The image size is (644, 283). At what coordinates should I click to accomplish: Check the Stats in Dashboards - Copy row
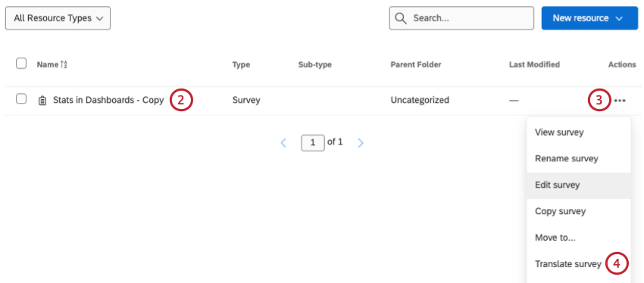tap(21, 99)
